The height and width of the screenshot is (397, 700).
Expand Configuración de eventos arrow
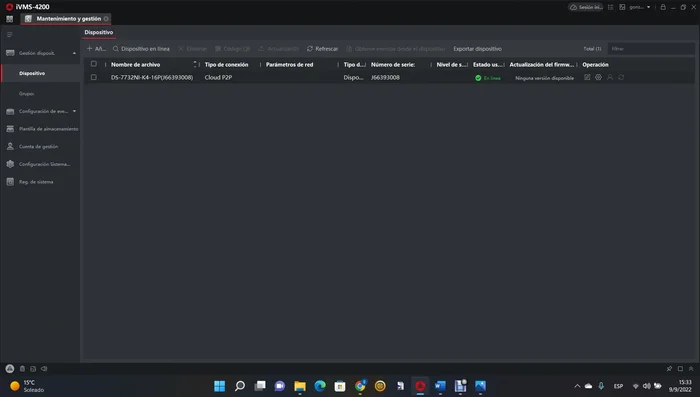pos(74,111)
